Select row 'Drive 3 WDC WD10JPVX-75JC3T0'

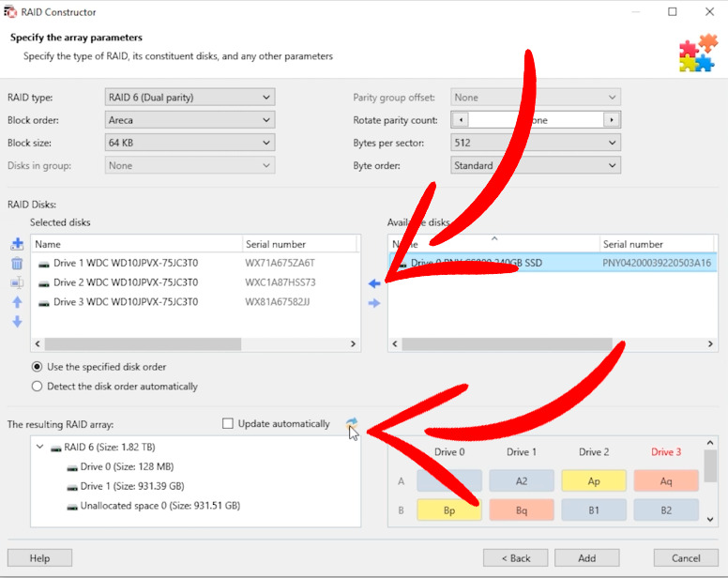[x=195, y=302]
